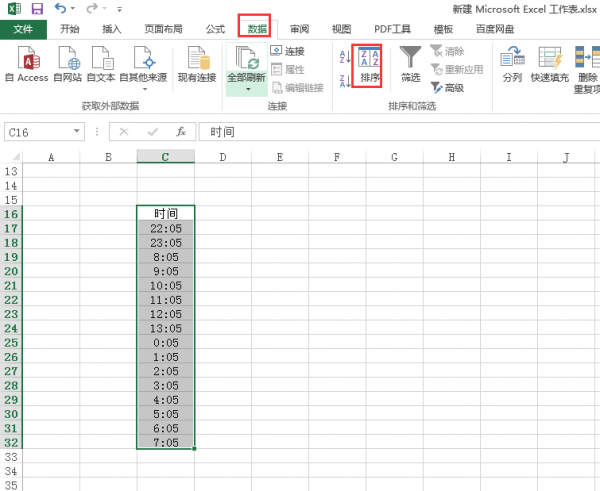
Task: Open the 文件 (File) menu
Action: click(x=23, y=29)
